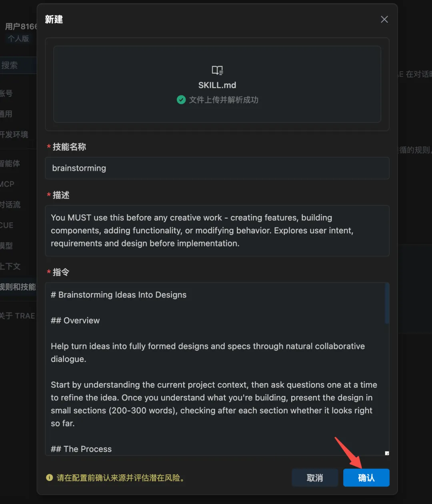
Task: Open the 规则和技能 sidebar item
Action: (x=18, y=287)
